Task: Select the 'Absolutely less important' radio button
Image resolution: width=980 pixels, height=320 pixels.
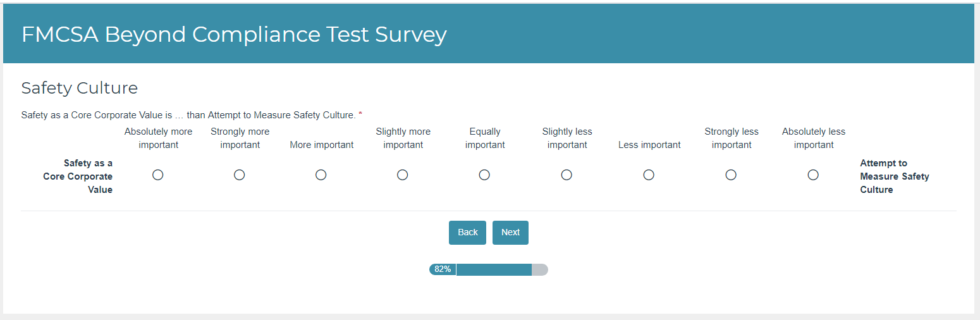Action: click(813, 175)
